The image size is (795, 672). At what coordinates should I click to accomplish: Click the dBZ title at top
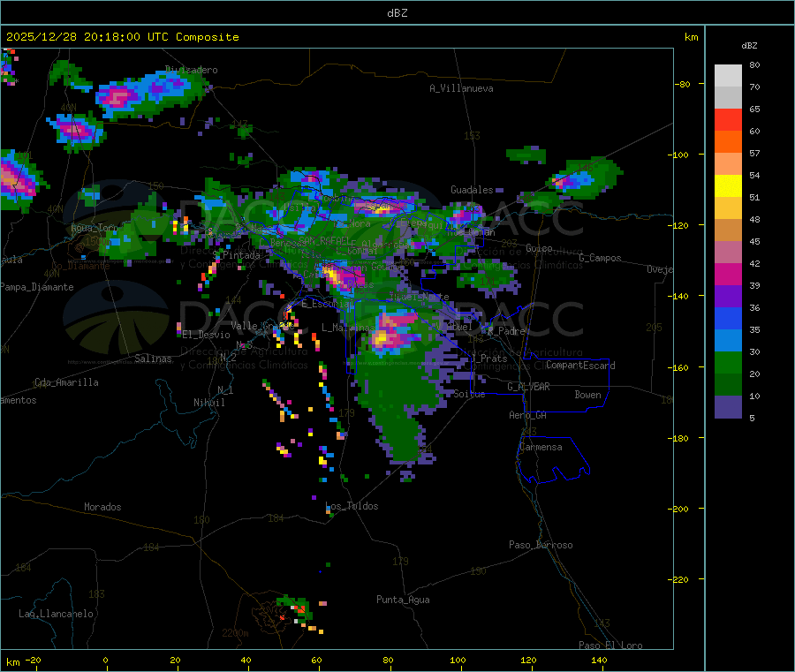click(x=397, y=13)
